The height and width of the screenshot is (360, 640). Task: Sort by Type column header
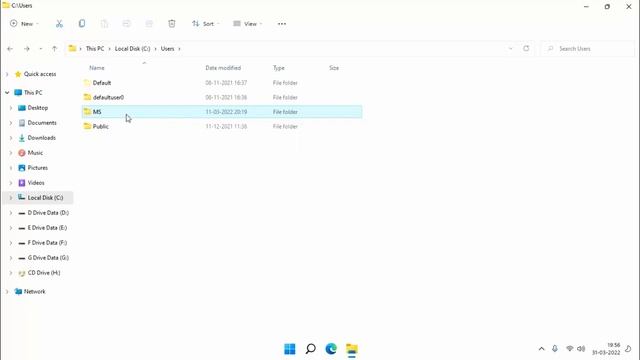(279, 68)
